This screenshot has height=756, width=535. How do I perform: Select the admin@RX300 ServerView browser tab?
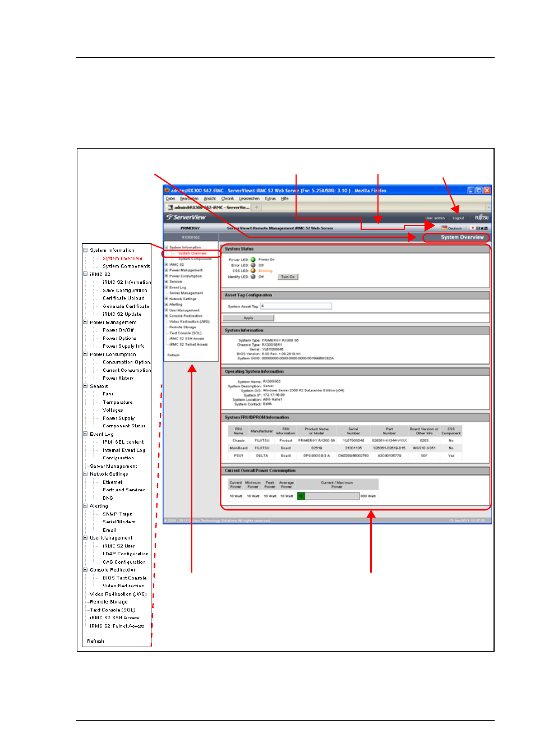click(208, 208)
